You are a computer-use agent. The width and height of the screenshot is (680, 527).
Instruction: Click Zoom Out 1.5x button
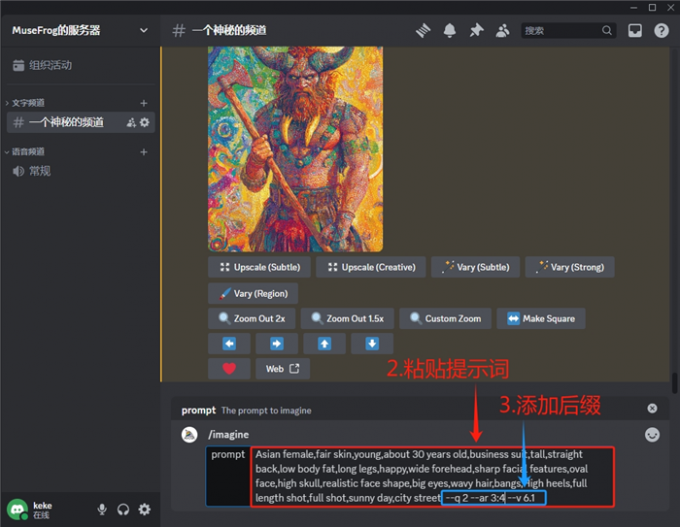347,318
